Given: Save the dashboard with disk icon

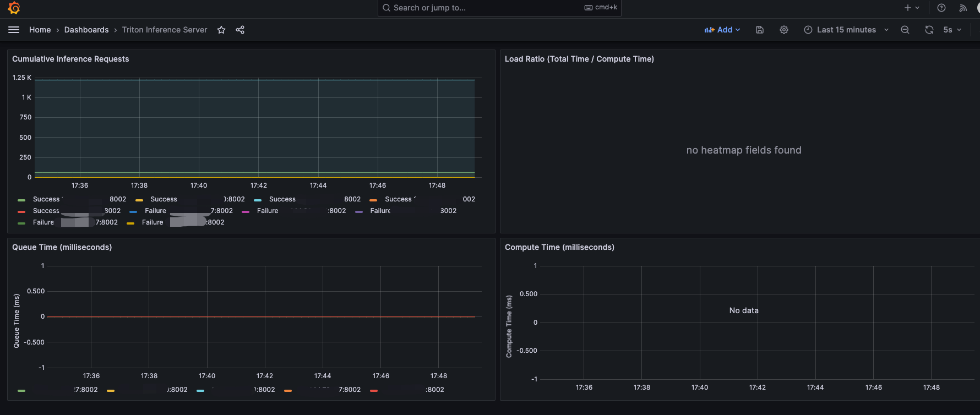Looking at the screenshot, I should 760,30.
